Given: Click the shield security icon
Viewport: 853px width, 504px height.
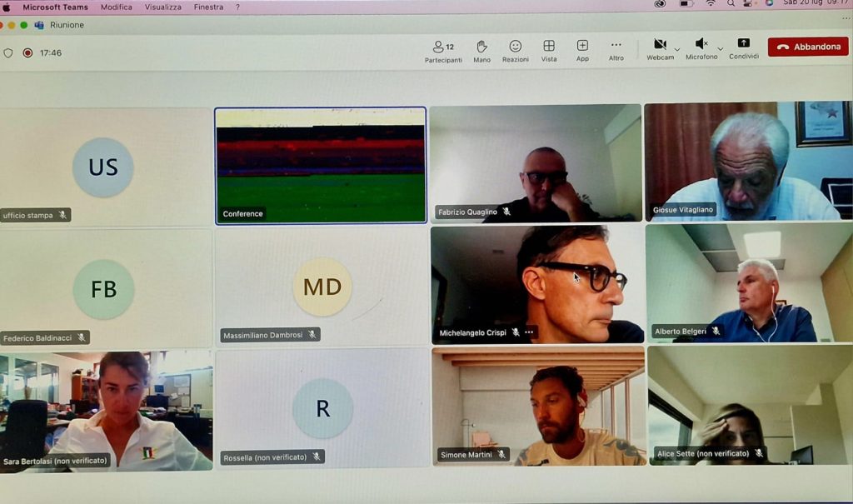Looking at the screenshot, I should coord(8,52).
